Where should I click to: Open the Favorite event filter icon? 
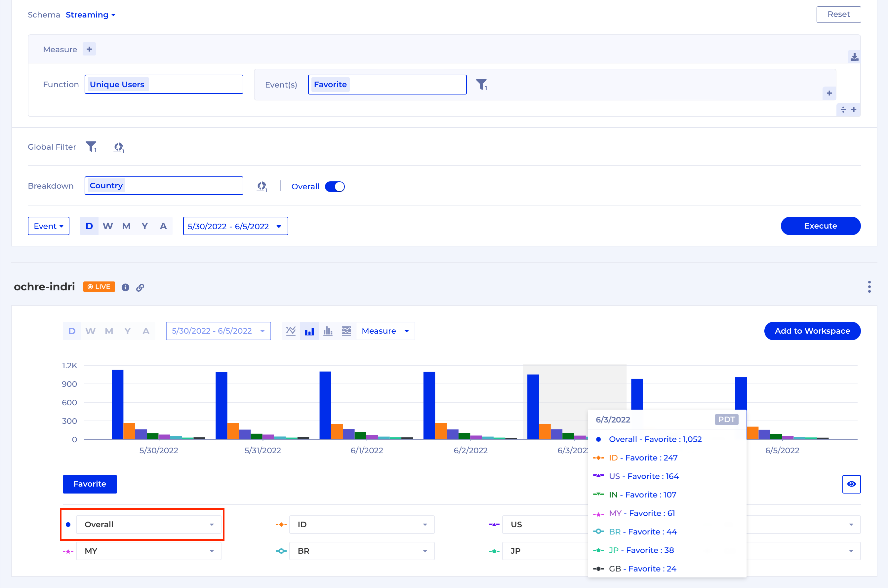482,84
